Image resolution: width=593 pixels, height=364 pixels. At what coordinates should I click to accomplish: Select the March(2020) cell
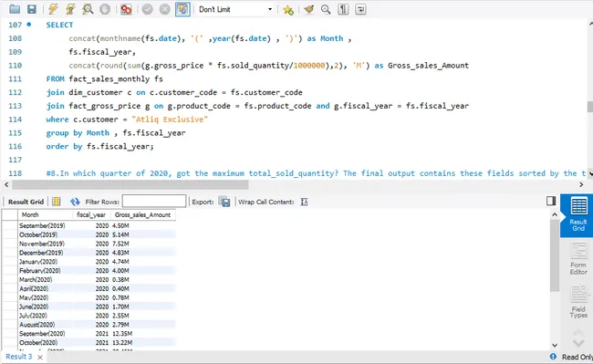click(x=45, y=280)
